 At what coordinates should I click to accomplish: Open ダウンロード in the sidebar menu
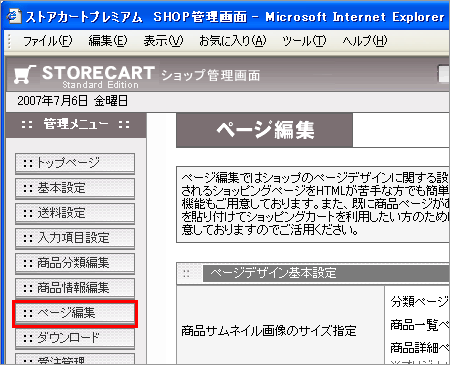75,338
